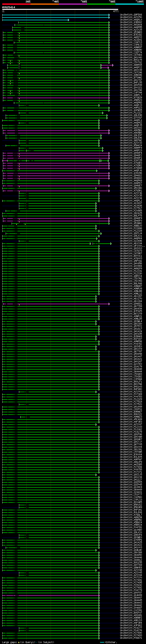Image resolution: width=146 pixels, height=644 pixels.
Task: Click the green ~80% identity scale segment
Action: point(101,4)
